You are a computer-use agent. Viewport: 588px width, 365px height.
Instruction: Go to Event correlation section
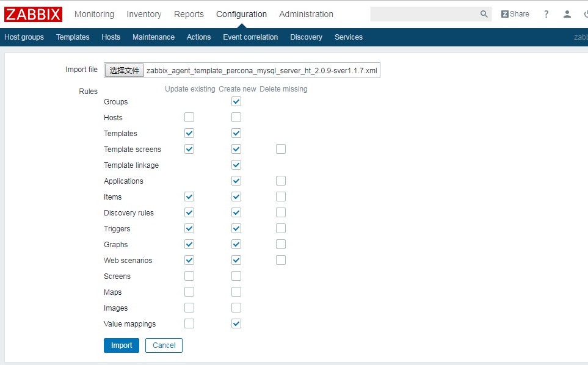(x=250, y=37)
